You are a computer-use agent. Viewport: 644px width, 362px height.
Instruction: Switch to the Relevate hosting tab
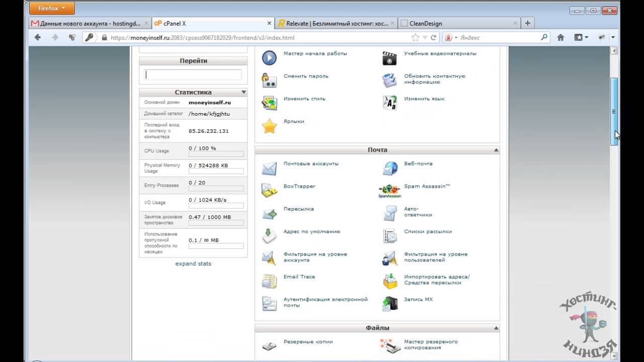[x=336, y=23]
